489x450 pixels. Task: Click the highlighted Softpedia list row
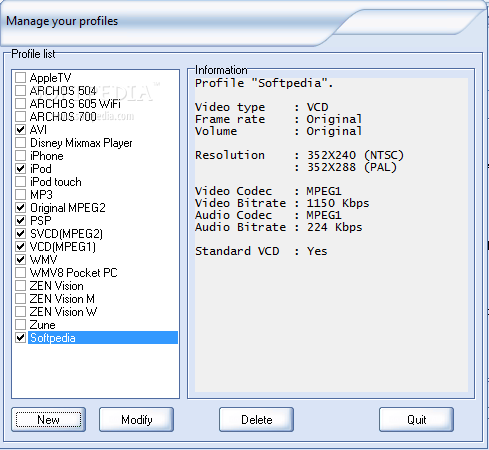pos(103,338)
